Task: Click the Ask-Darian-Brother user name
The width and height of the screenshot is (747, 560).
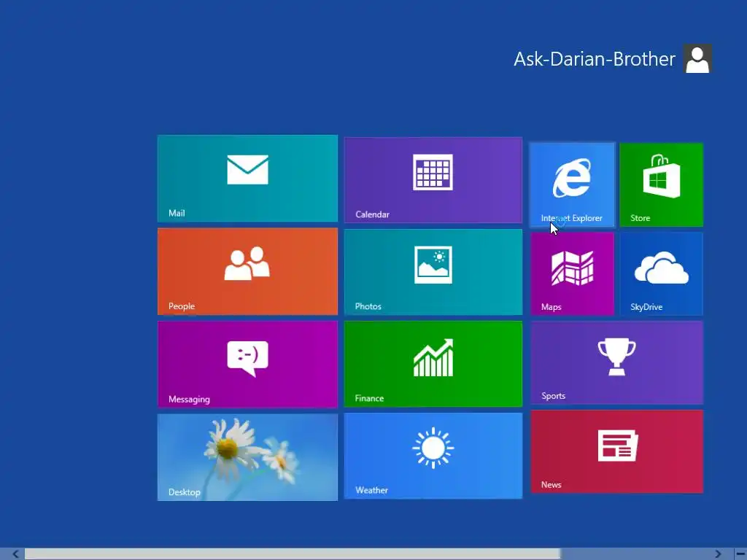Action: (594, 59)
